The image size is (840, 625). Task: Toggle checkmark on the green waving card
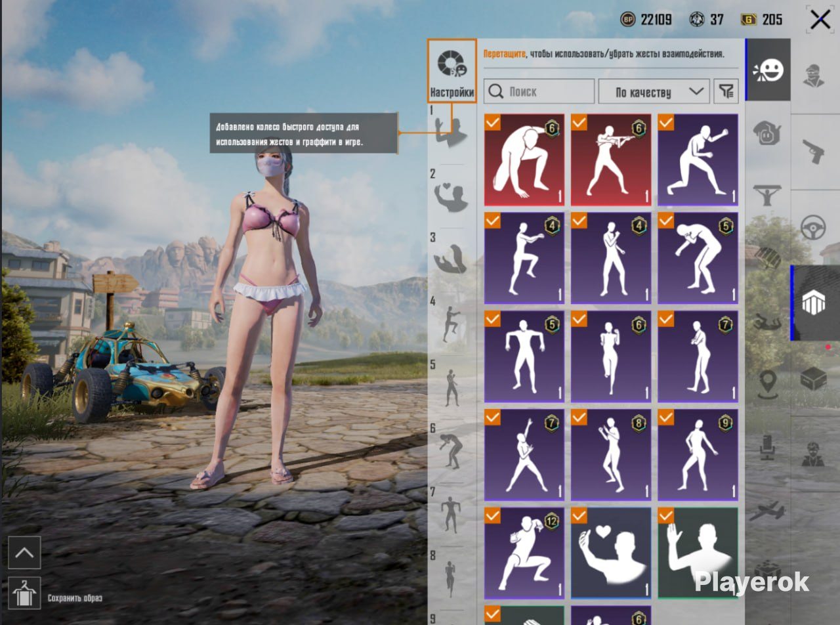click(666, 516)
